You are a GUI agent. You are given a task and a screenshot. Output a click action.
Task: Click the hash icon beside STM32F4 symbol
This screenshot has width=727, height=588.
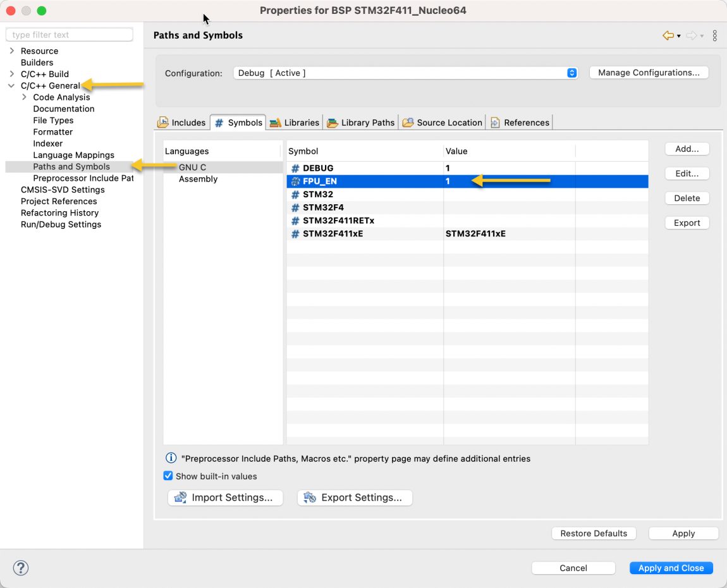tap(295, 207)
